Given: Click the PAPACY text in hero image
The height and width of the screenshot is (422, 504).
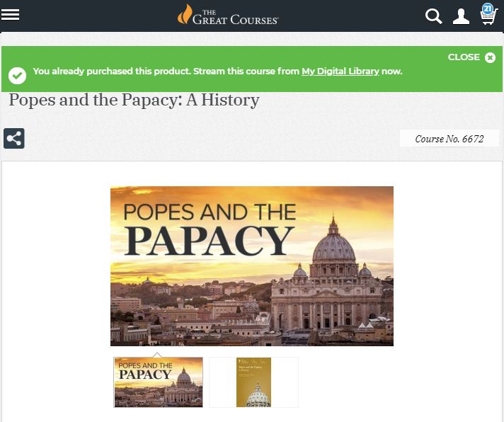Looking at the screenshot, I should click(209, 241).
